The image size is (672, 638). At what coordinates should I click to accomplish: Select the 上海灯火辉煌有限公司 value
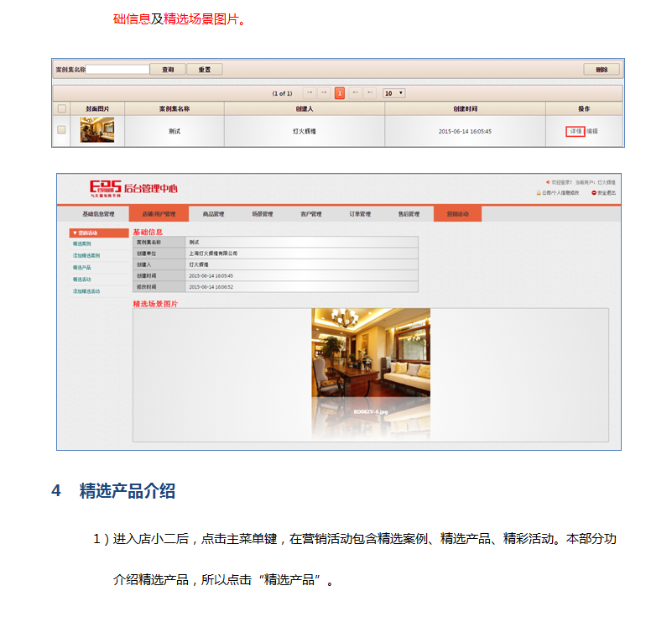(x=213, y=254)
